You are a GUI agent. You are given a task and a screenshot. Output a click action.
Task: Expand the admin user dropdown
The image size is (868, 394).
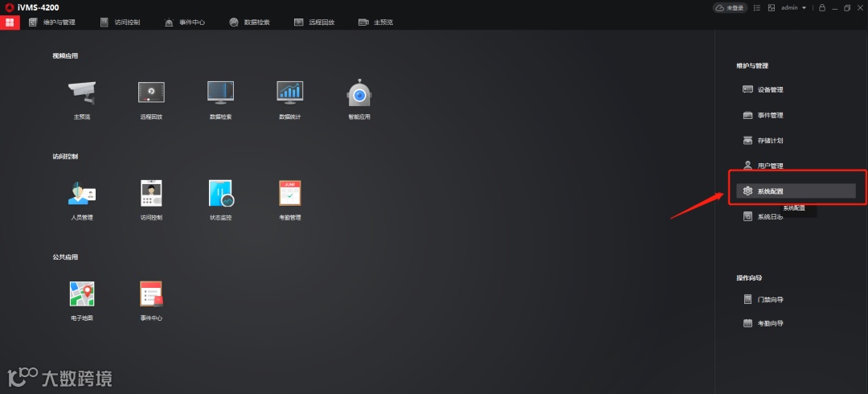pyautogui.click(x=793, y=8)
